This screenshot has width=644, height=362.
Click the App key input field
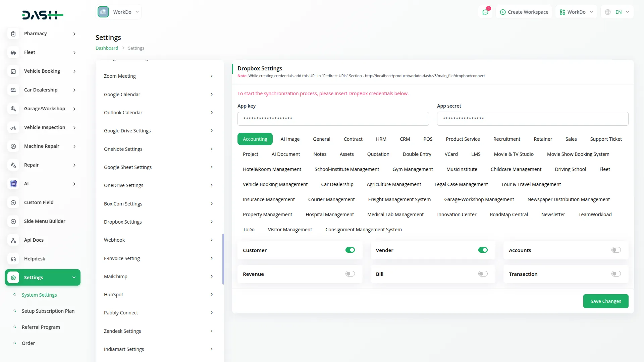tap(333, 119)
